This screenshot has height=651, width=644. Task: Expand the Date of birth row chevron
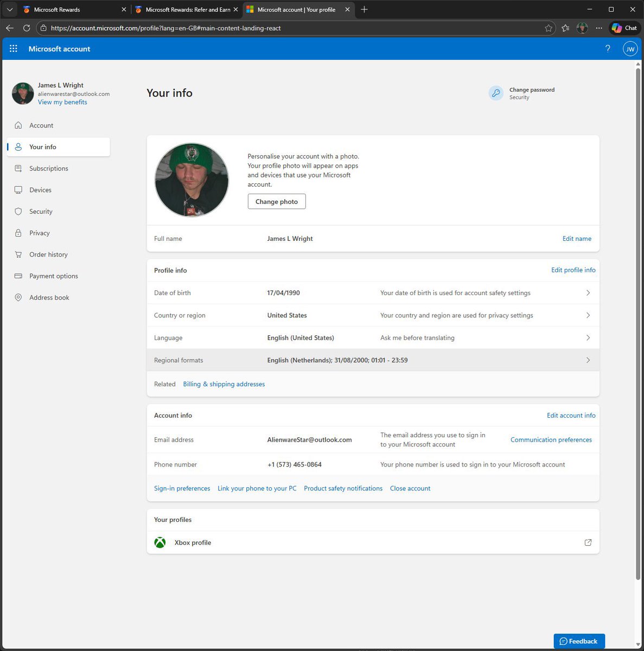pyautogui.click(x=588, y=293)
